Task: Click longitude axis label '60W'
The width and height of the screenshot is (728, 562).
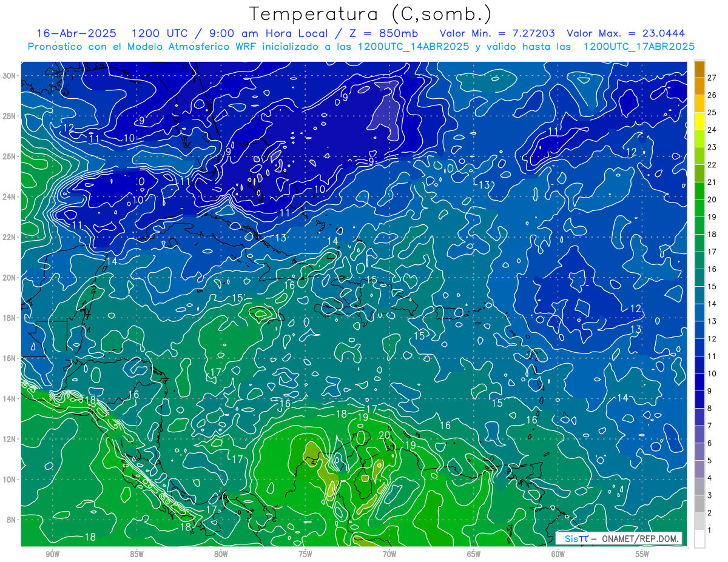Action: coord(558,554)
